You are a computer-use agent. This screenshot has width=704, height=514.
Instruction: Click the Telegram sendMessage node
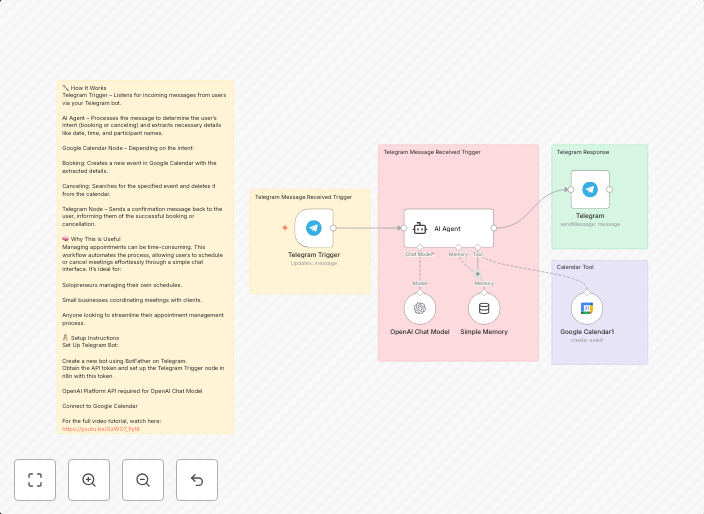point(590,189)
